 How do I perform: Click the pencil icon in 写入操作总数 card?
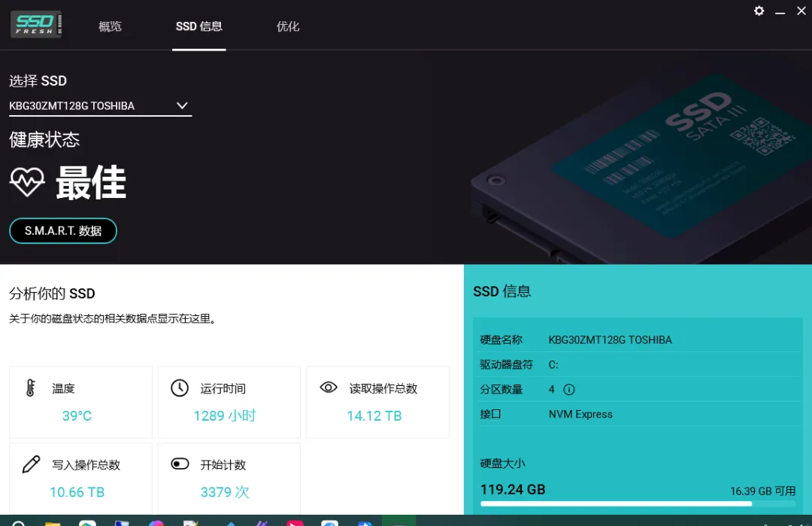click(31, 464)
